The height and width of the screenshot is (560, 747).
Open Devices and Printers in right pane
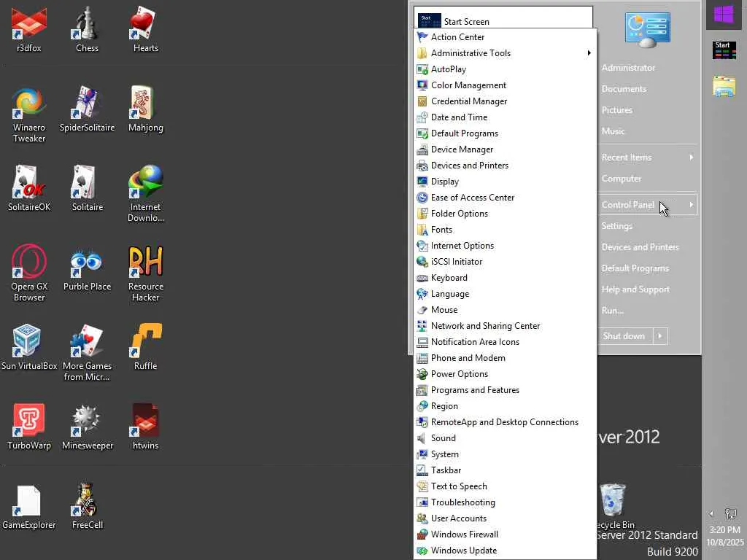coord(640,247)
